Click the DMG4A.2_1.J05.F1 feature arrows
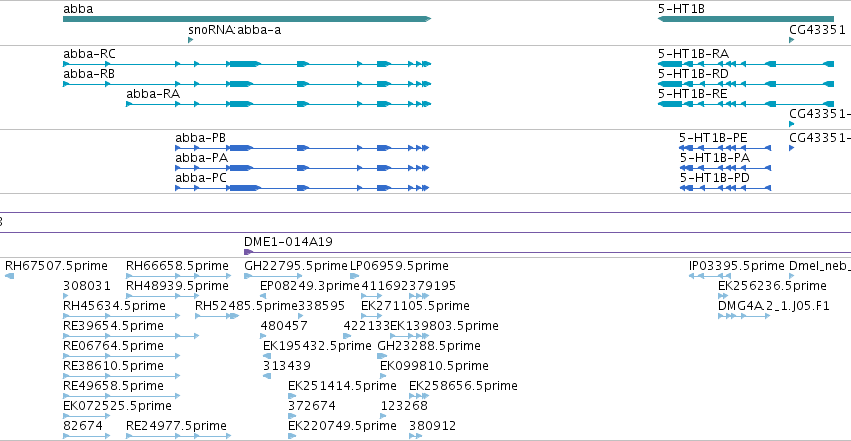 click(744, 316)
